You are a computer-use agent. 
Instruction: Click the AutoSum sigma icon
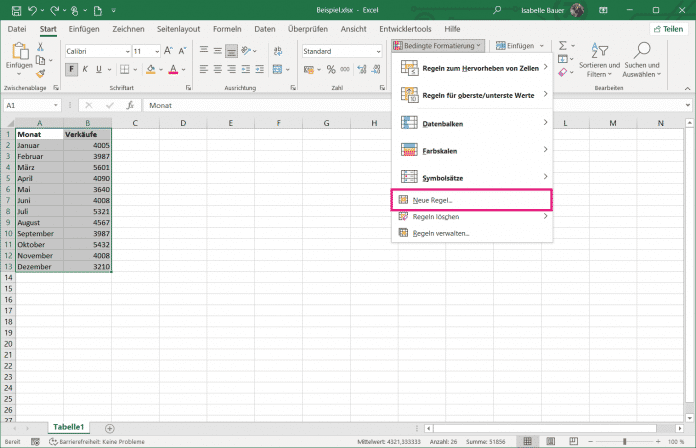tap(562, 45)
